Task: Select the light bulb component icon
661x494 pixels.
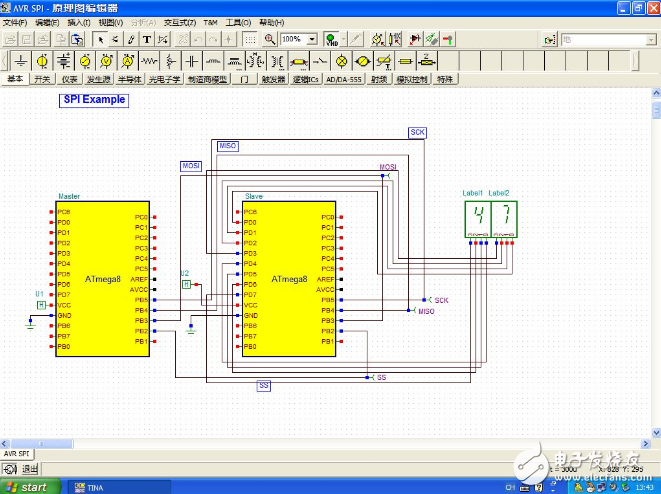Action: (341, 62)
